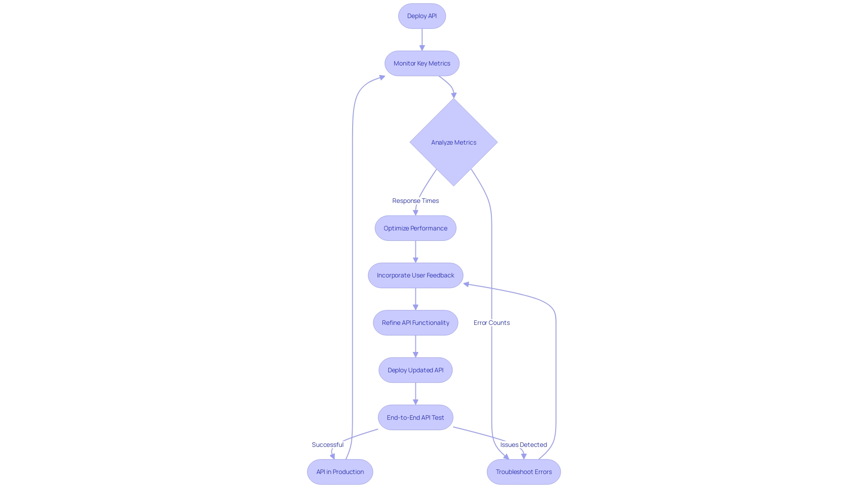Viewport: 868px width, 488px height.
Task: Toggle visibility of Response Times label
Action: point(415,200)
